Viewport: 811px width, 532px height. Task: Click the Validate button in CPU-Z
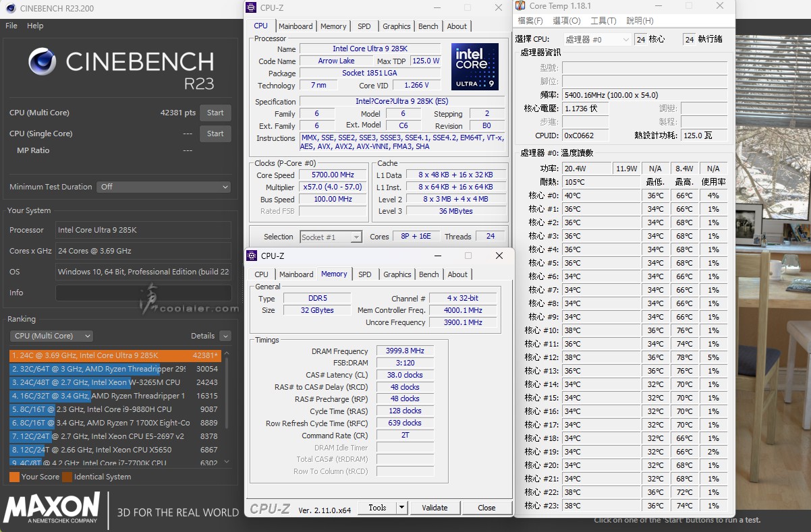click(x=435, y=508)
